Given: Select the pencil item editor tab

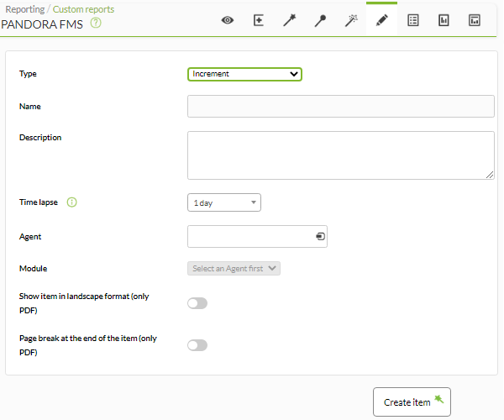Looking at the screenshot, I should pyautogui.click(x=381, y=20).
